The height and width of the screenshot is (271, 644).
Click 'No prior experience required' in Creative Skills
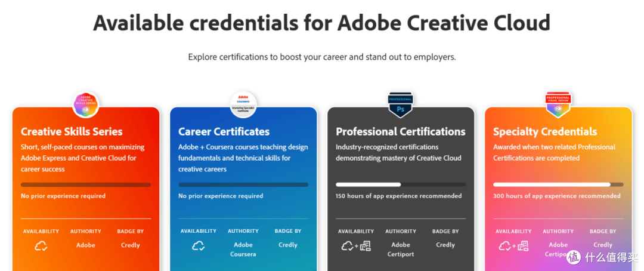63,196
